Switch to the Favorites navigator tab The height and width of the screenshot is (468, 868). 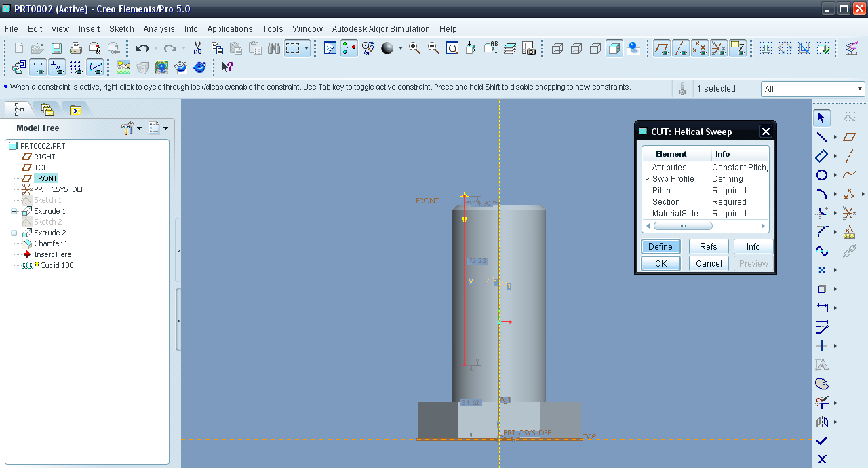tap(75, 110)
